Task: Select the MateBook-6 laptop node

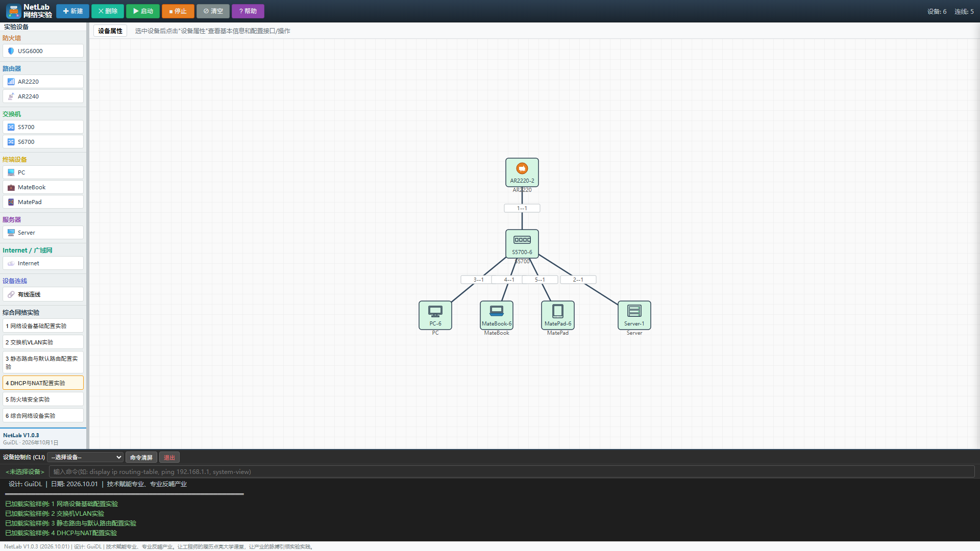Action: (496, 315)
